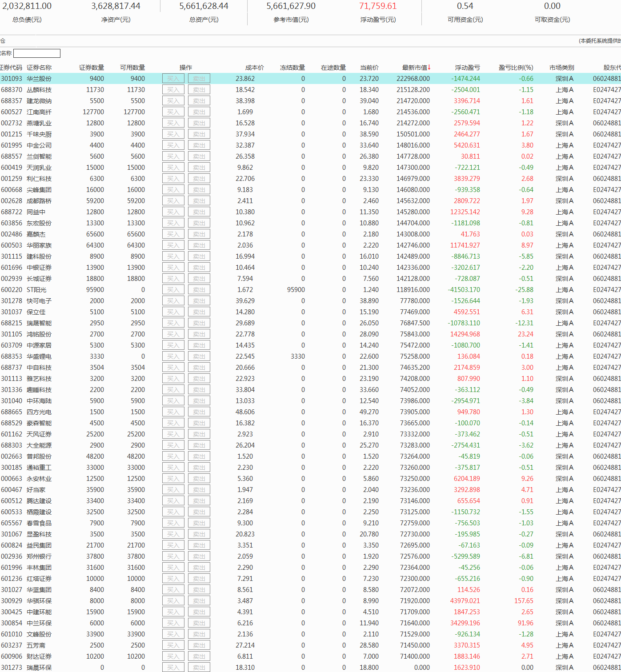Screen dimensions: 621x672
Task: Click 买入 button for 688370 row
Action: (x=173, y=90)
